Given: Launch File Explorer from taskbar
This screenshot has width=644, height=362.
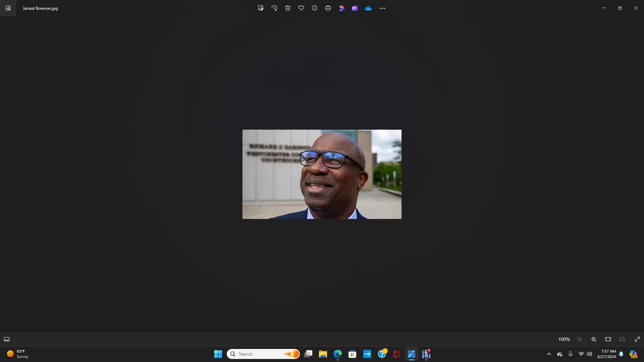Looking at the screenshot, I should (323, 354).
